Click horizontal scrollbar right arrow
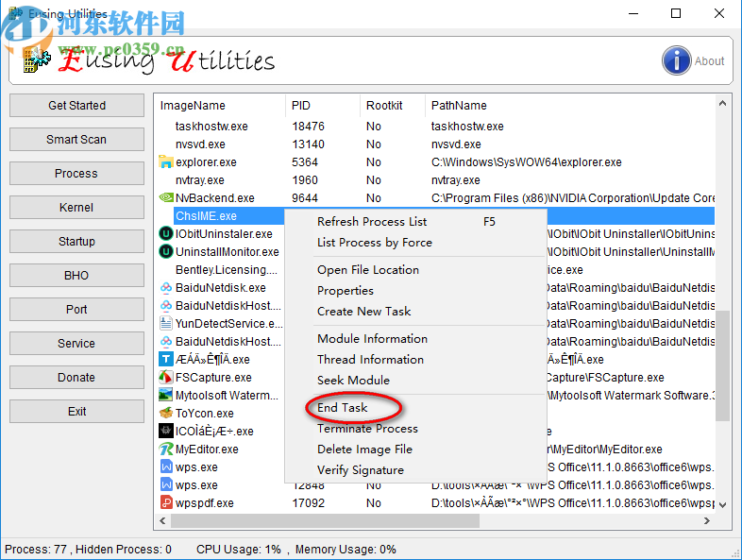Image resolution: width=742 pixels, height=560 pixels. (706, 520)
